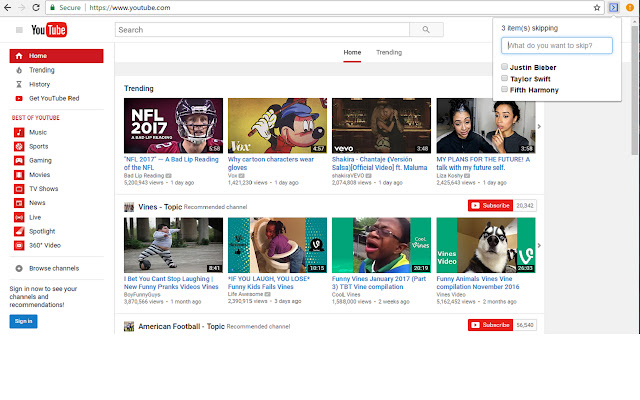Open the NFL 2017 video thumbnail
The width and height of the screenshot is (640, 400).
coord(173,125)
